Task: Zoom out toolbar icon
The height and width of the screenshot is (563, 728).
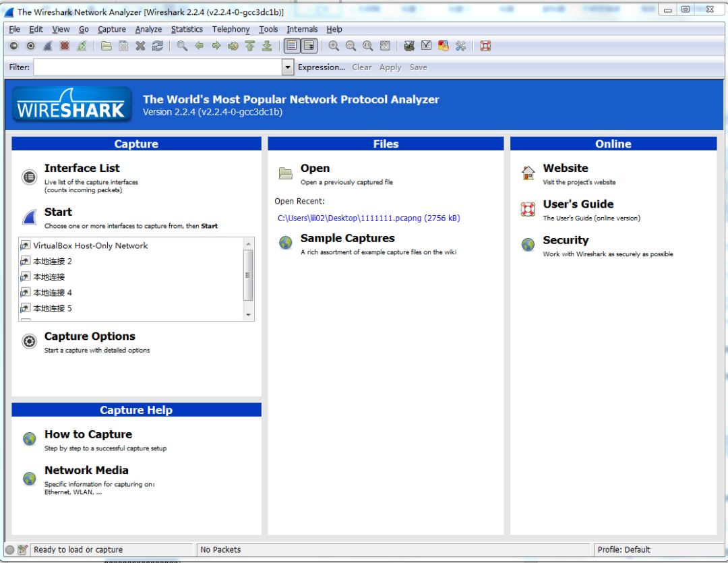Action: 351,46
